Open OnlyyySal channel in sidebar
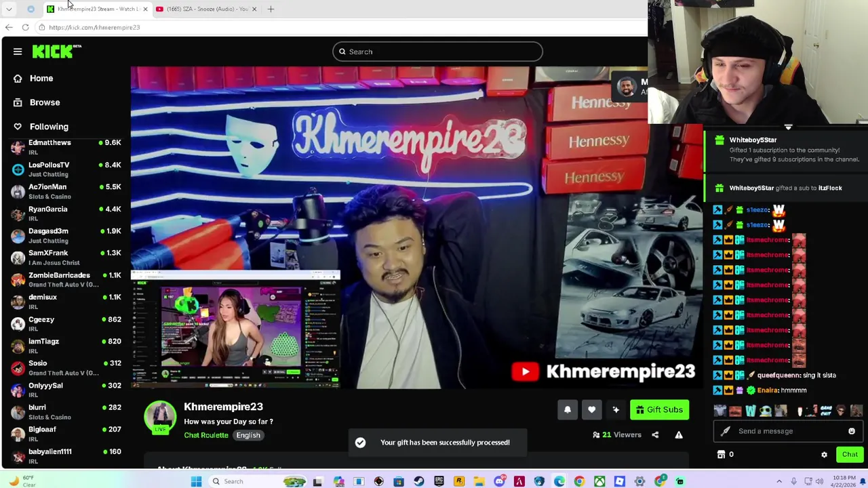 [x=66, y=390]
